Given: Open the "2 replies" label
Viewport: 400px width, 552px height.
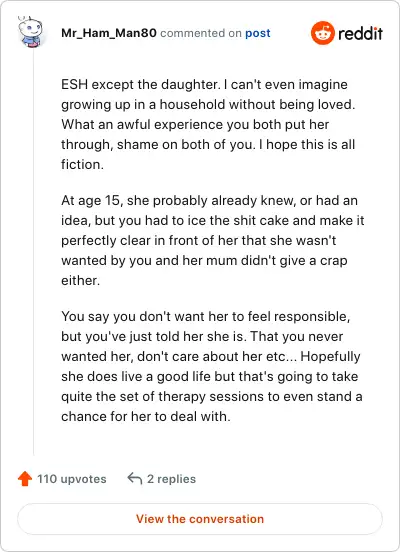Looking at the screenshot, I should [171, 479].
